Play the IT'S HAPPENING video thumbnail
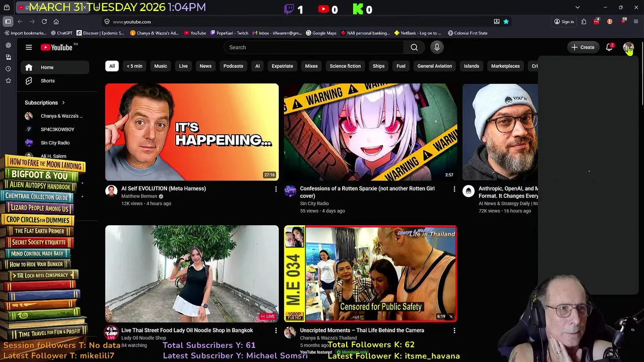 point(192,132)
